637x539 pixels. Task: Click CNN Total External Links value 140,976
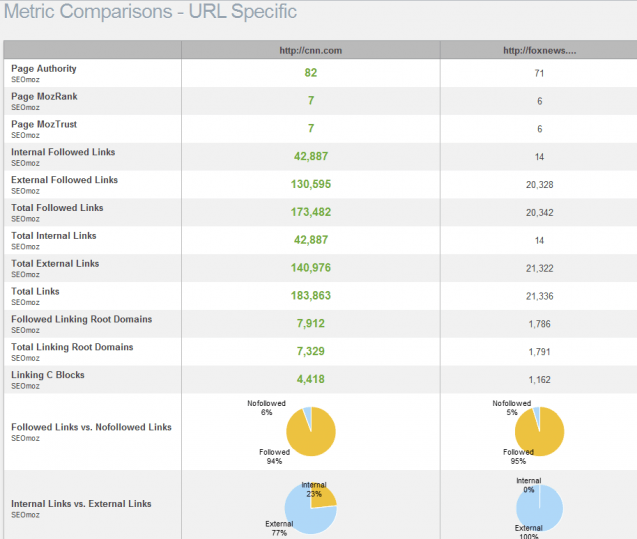tap(311, 268)
